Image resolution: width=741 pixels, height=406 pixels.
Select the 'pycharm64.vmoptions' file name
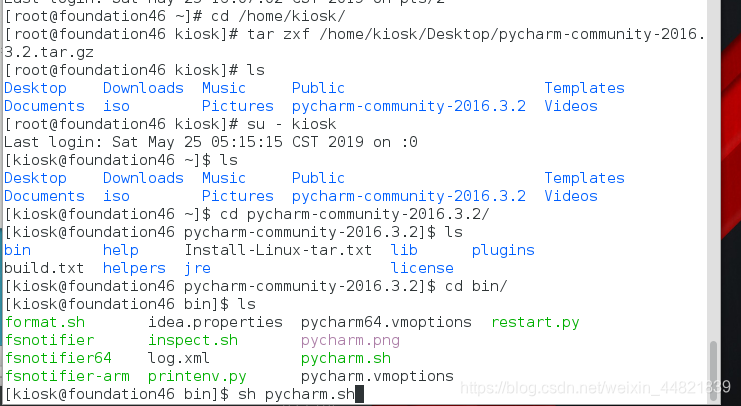tap(386, 322)
